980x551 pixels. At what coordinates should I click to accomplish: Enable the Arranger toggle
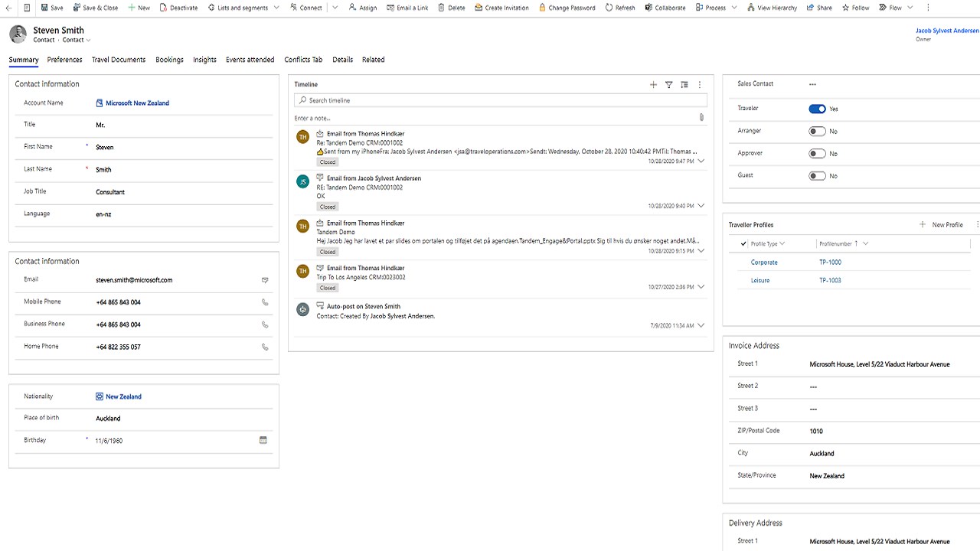[818, 131]
